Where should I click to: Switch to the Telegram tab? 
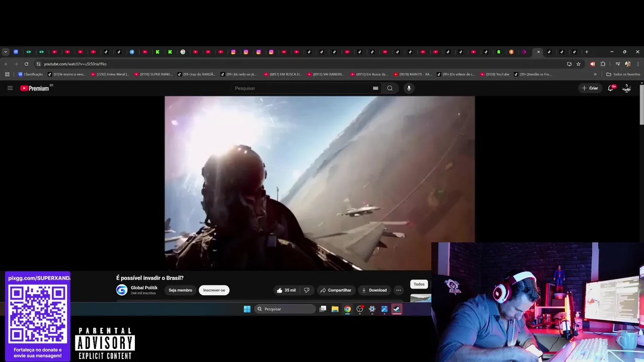point(132,52)
